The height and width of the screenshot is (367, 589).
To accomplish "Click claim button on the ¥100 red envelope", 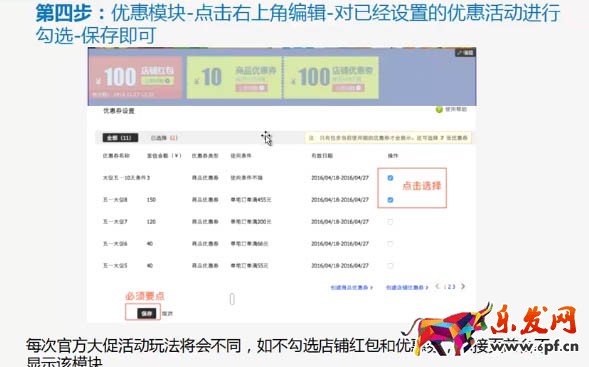I will click(x=157, y=81).
